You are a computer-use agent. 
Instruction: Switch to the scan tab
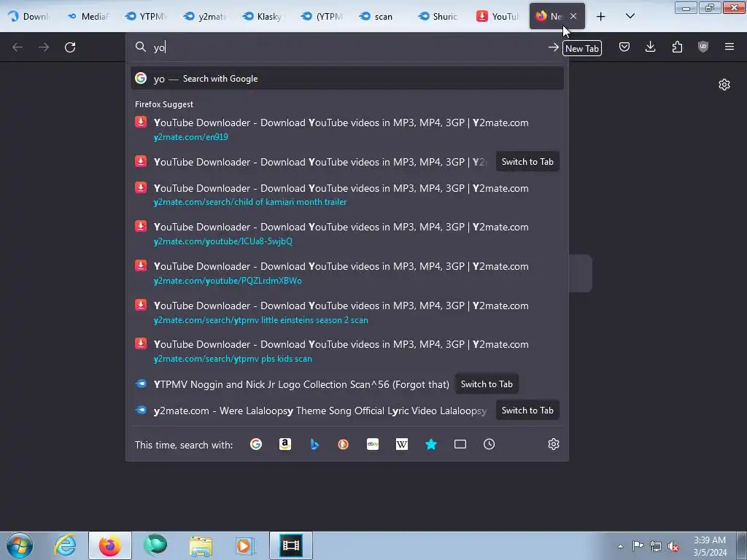click(x=381, y=16)
